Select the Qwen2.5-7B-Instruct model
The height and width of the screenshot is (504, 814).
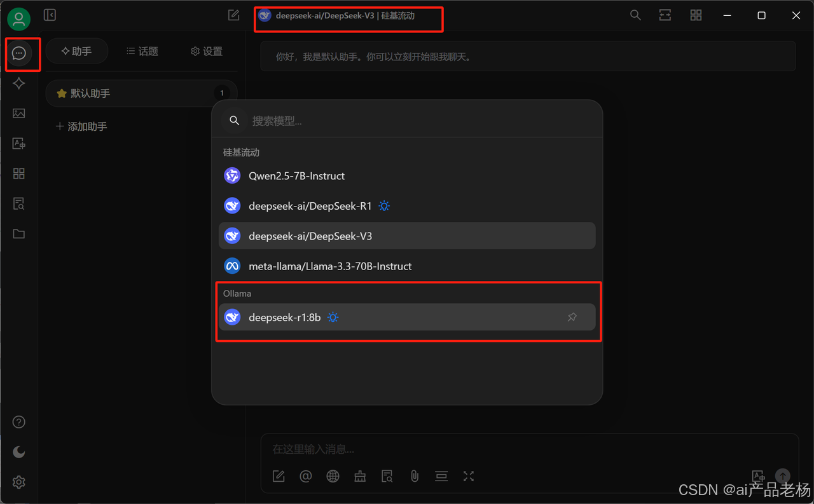tap(407, 176)
